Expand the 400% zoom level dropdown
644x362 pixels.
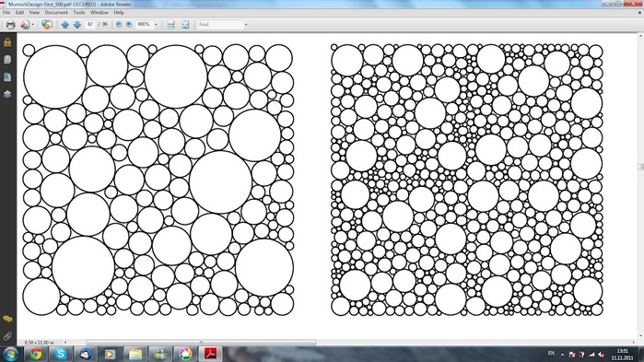(156, 25)
